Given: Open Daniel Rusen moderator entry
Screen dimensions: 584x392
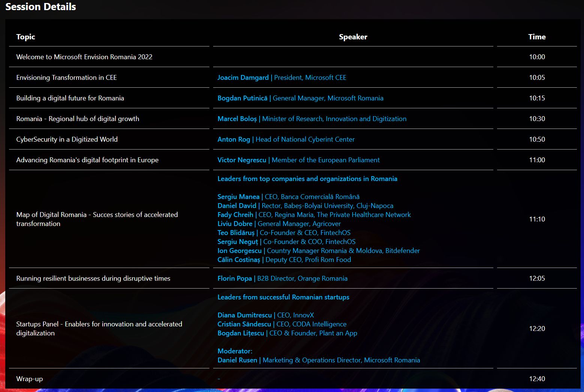Looking at the screenshot, I should pyautogui.click(x=318, y=360).
